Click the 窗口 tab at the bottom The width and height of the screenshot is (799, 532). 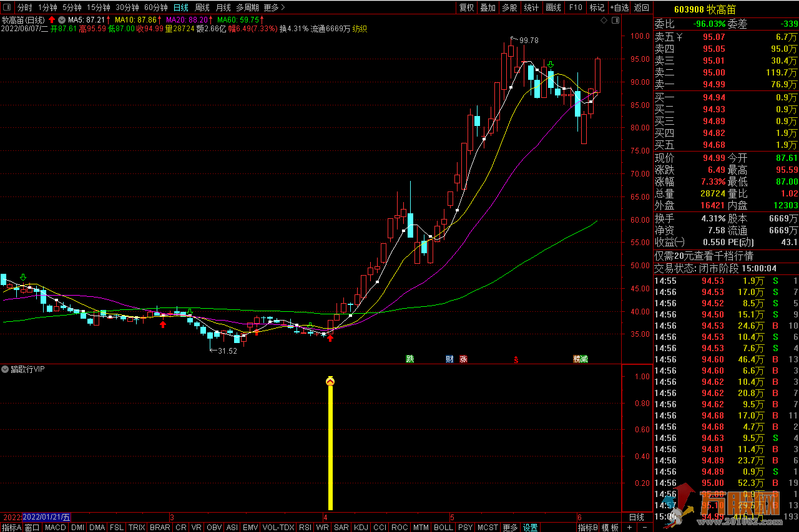click(32, 527)
